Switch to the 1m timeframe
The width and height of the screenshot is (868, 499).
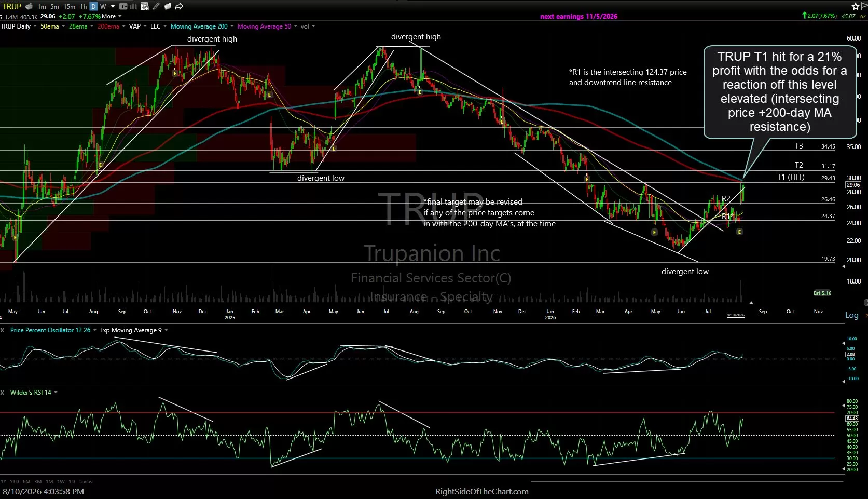coord(42,6)
